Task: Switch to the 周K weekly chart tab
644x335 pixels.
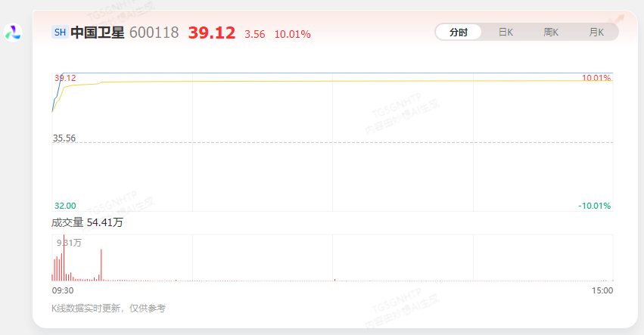Action: 551,33
